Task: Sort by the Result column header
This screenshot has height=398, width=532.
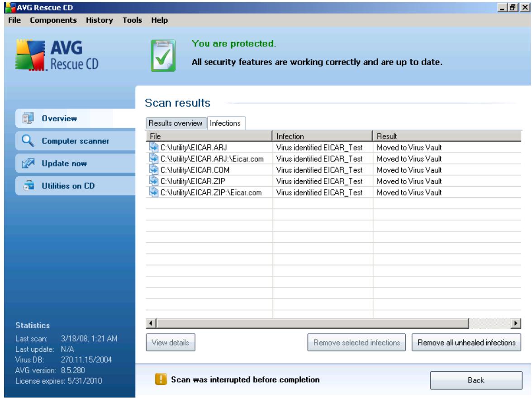Action: [447, 136]
